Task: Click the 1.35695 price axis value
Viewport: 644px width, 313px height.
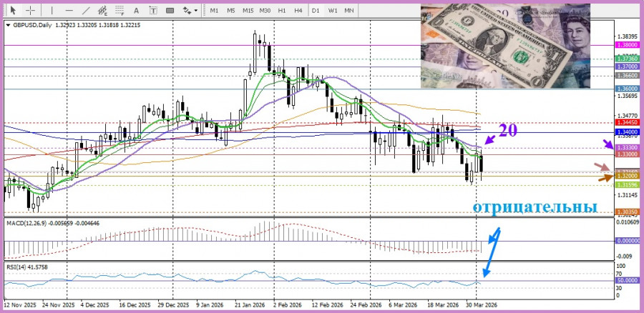Action: 626,96
